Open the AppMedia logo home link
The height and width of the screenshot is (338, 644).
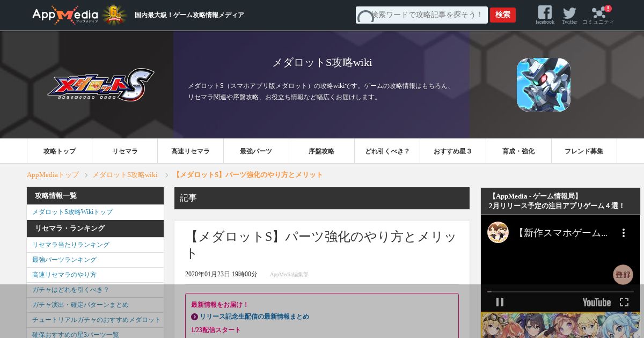pyautogui.click(x=65, y=15)
